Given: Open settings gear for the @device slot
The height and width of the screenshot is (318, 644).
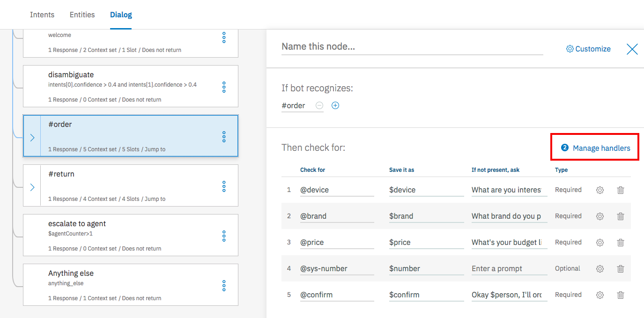Looking at the screenshot, I should (x=600, y=190).
